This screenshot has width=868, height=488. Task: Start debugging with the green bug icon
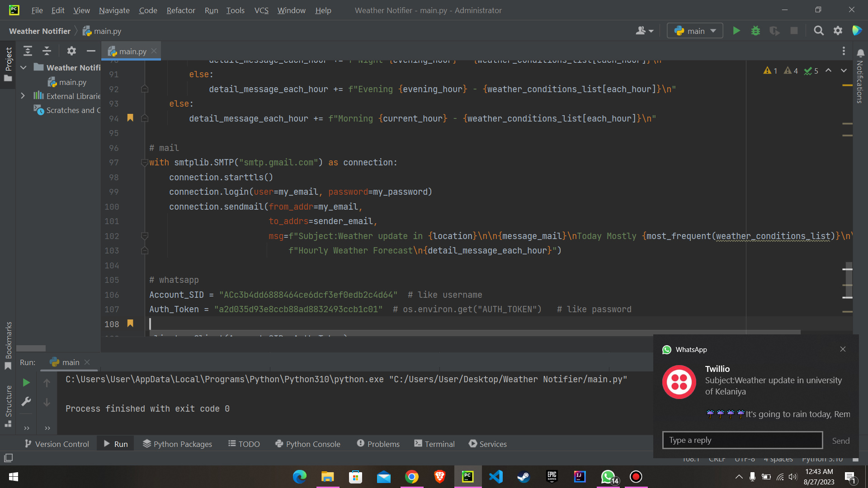(x=755, y=30)
